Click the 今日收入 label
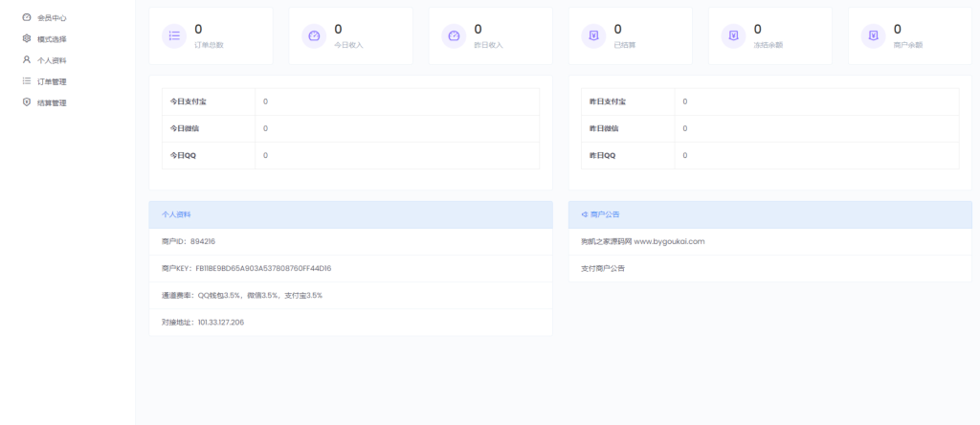 [348, 45]
